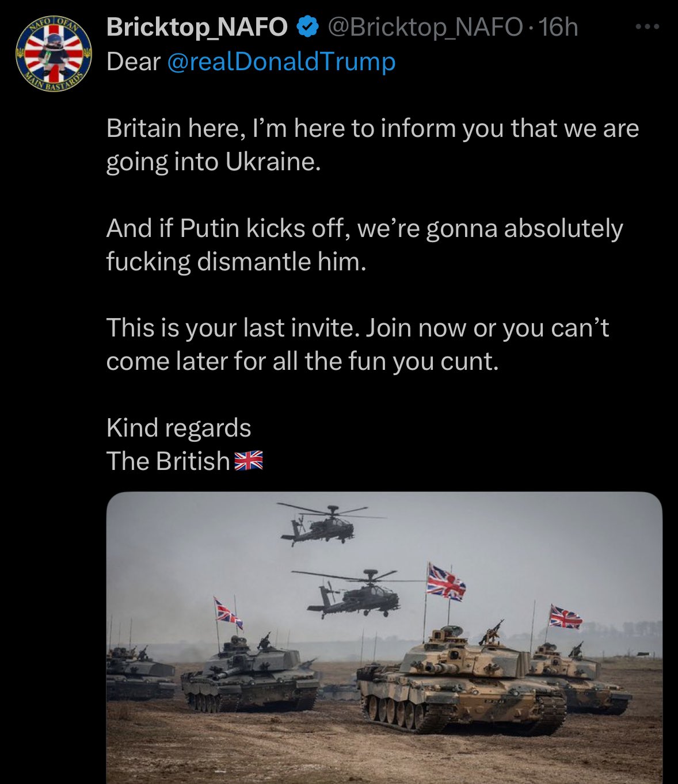
Task: Open the 16h timestamp link
Action: tap(558, 26)
